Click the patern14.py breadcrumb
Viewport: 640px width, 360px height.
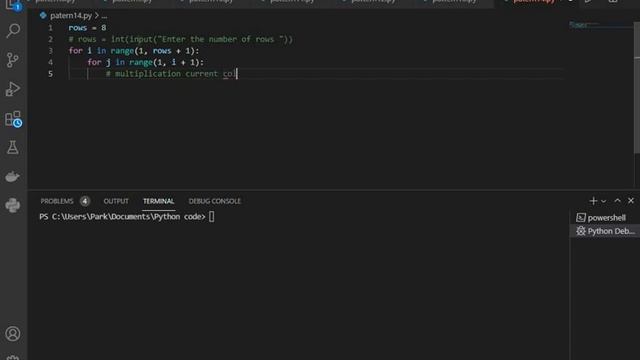pos(71,16)
